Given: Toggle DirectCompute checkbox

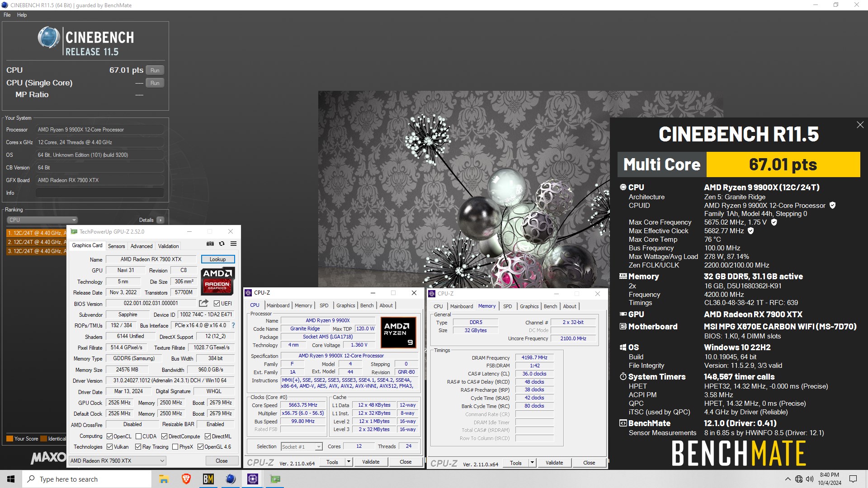Looking at the screenshot, I should (x=164, y=436).
